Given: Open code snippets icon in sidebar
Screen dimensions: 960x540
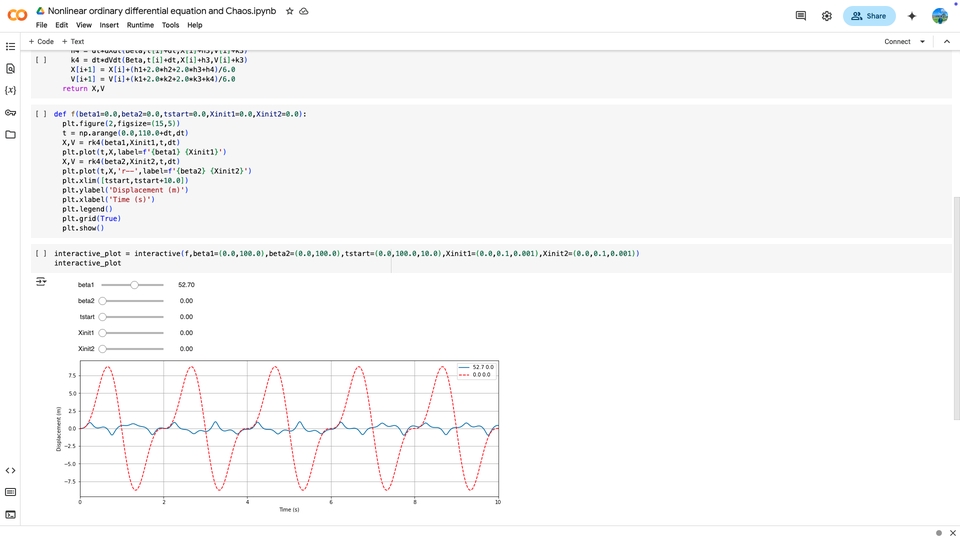Looking at the screenshot, I should [10, 470].
